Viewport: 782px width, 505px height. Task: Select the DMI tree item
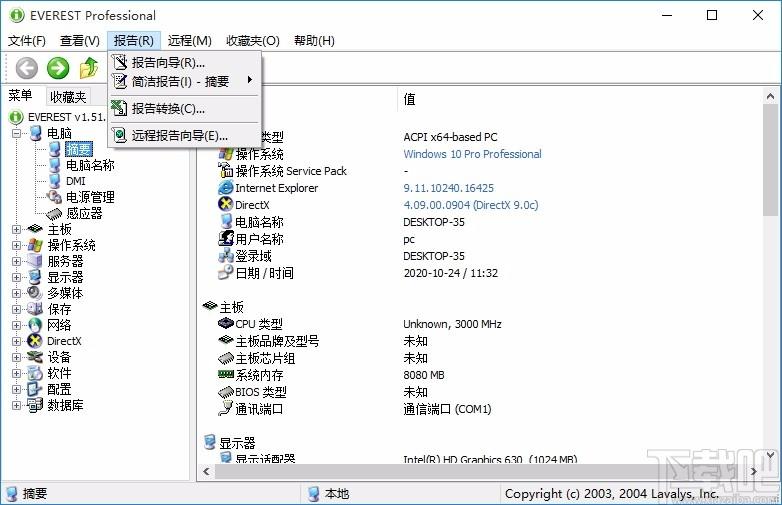(76, 181)
